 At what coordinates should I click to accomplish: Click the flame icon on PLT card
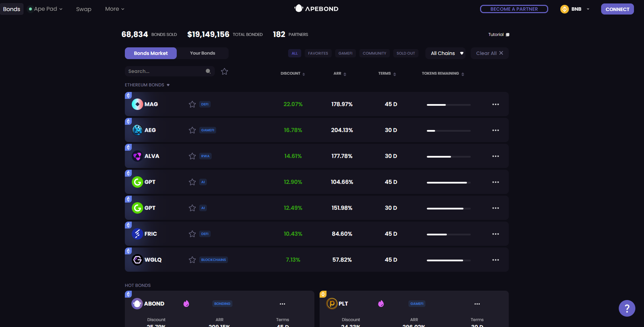pos(381,303)
